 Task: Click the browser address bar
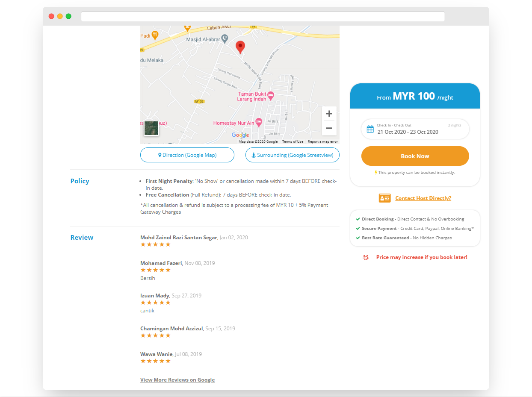point(263,16)
